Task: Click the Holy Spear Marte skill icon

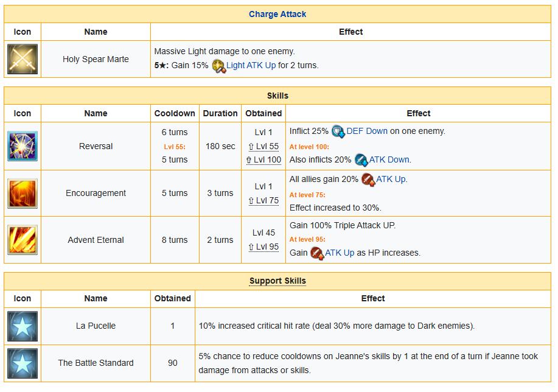Action: [23, 59]
